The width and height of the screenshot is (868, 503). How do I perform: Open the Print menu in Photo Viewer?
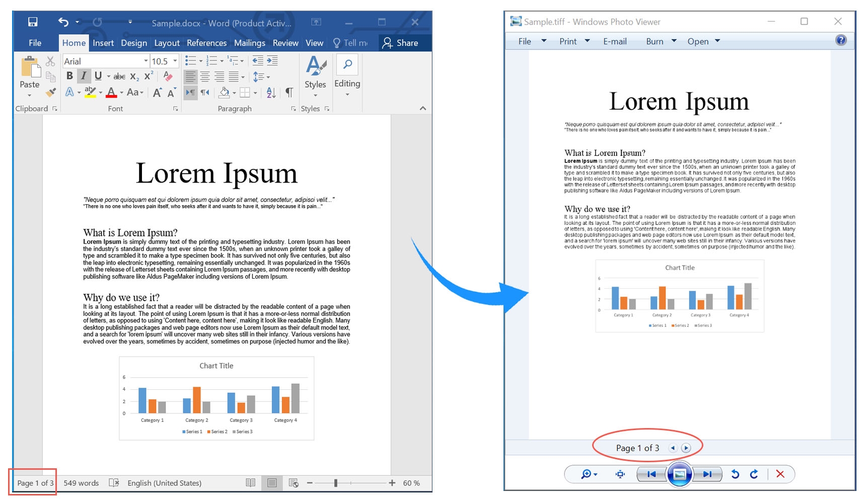coord(568,41)
